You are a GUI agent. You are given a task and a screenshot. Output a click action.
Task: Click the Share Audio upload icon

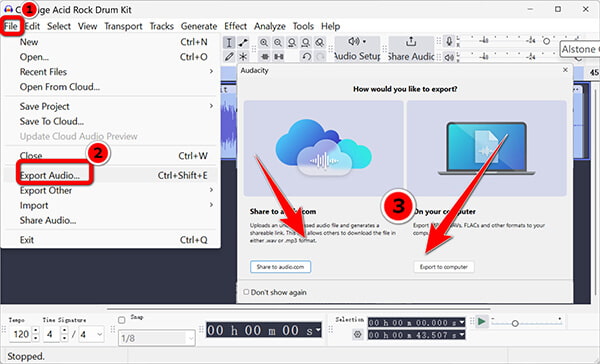pos(411,42)
